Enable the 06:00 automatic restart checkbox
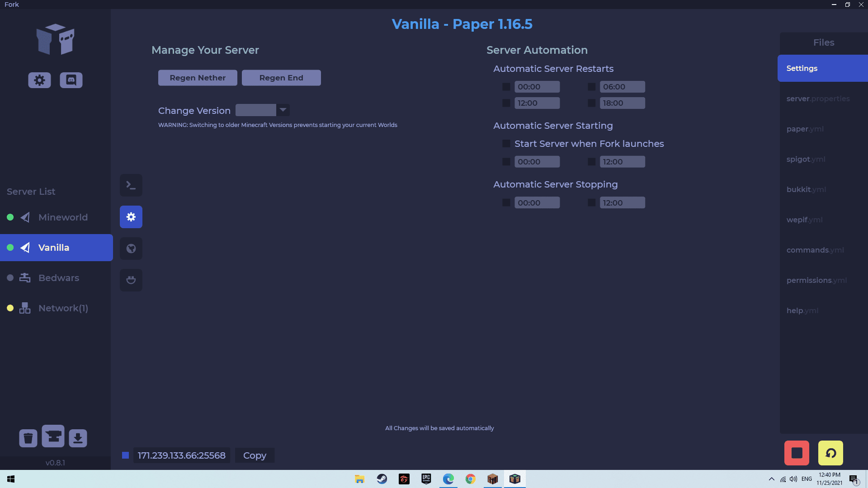 pos(591,87)
